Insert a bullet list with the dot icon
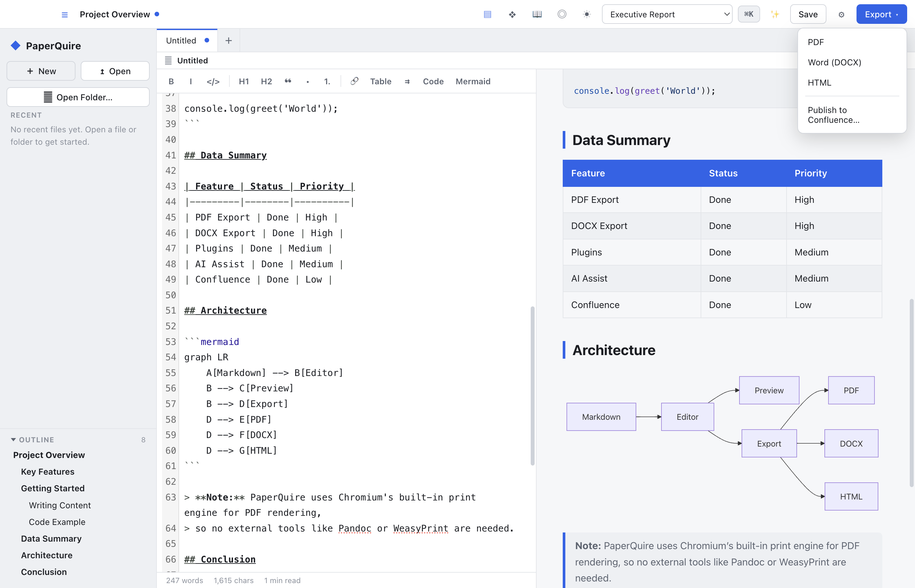This screenshot has height=588, width=915. click(x=308, y=81)
